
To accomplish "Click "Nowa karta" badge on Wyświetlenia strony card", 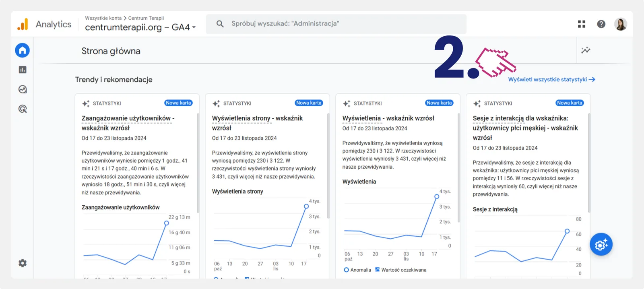I will (x=309, y=103).
